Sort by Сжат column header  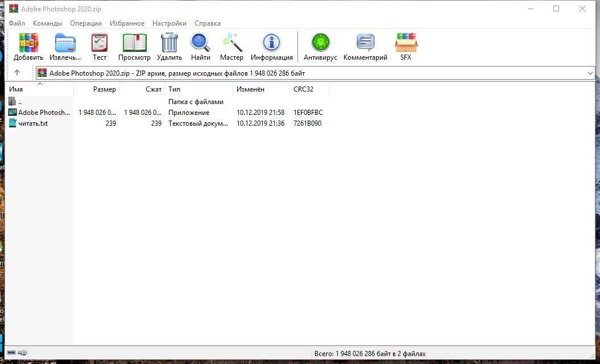point(142,89)
